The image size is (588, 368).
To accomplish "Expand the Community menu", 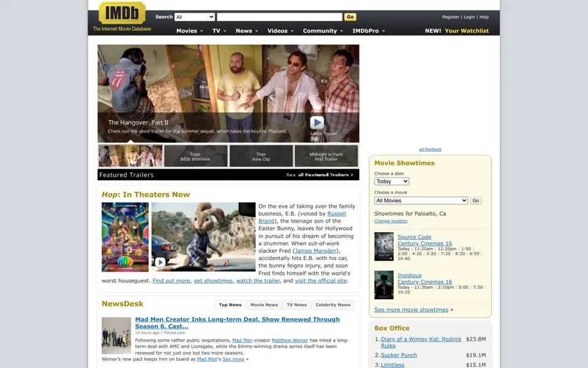I will tap(323, 31).
